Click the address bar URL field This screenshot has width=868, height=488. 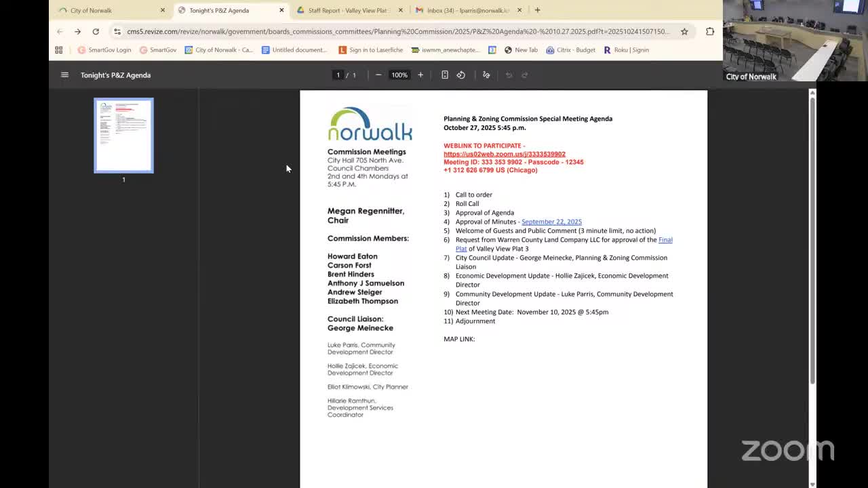[x=398, y=31]
